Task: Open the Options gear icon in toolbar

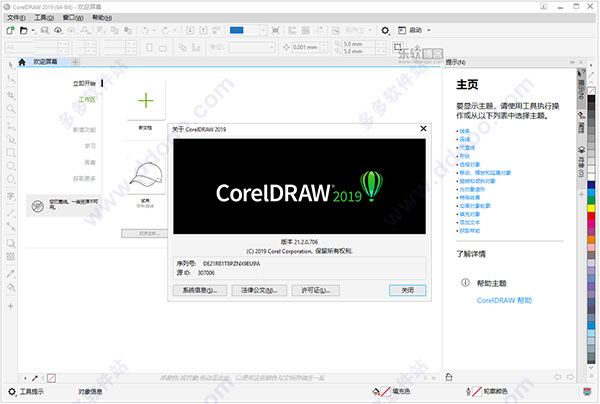Action: 385,30
